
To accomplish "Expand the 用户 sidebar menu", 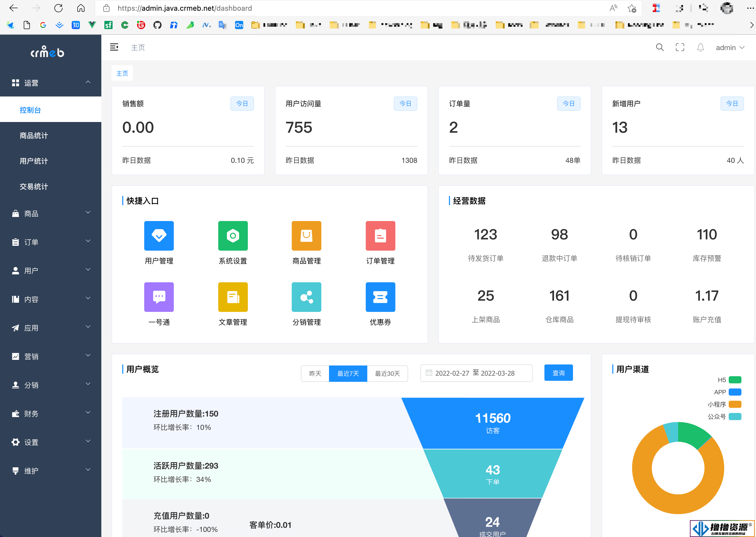I will click(51, 271).
